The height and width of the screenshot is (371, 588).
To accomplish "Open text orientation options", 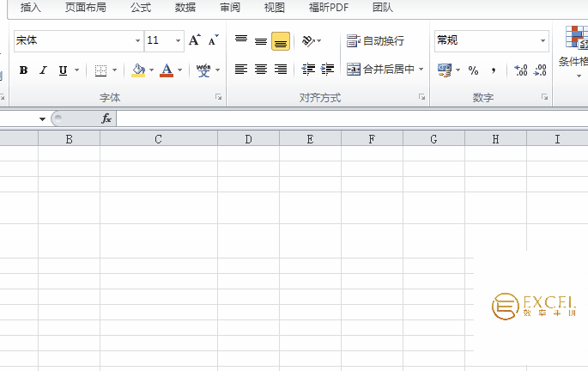I will tap(312, 40).
